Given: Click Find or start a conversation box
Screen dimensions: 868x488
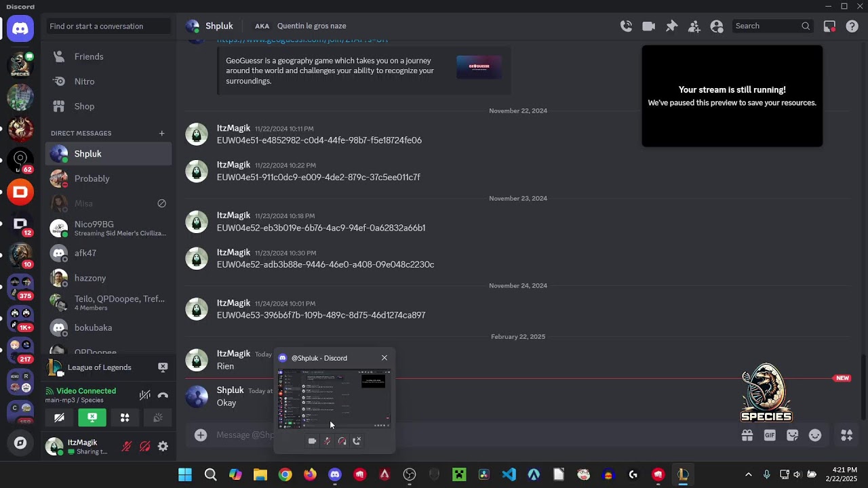Looking at the screenshot, I should point(108,26).
